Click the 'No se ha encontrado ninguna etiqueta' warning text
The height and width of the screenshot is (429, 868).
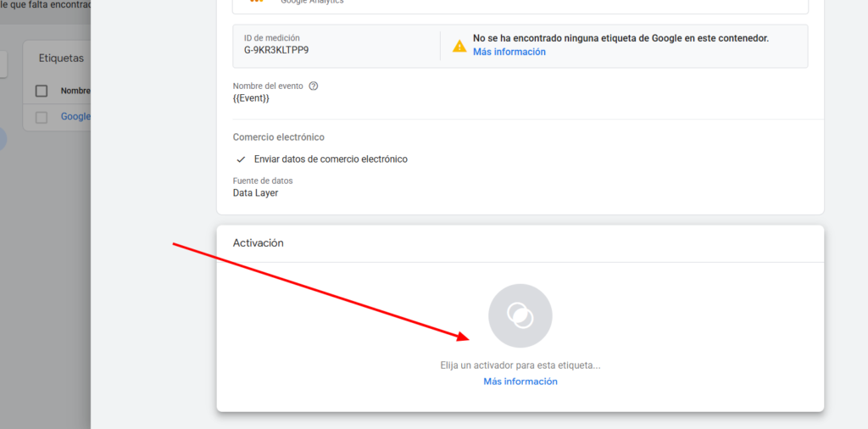[x=620, y=38]
